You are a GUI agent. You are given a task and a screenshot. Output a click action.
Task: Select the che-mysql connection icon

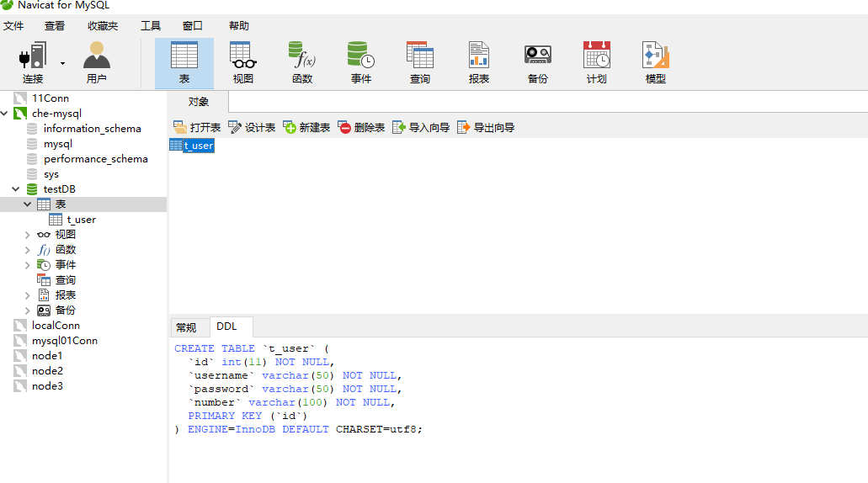click(x=20, y=114)
